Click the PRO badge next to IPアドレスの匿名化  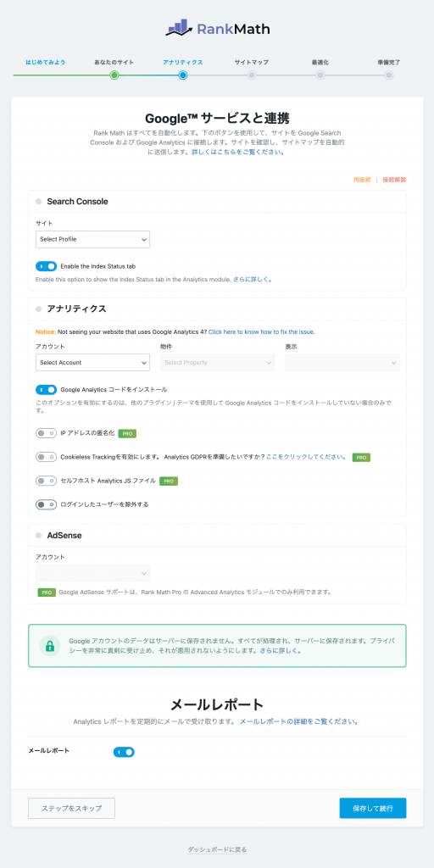[x=127, y=433]
